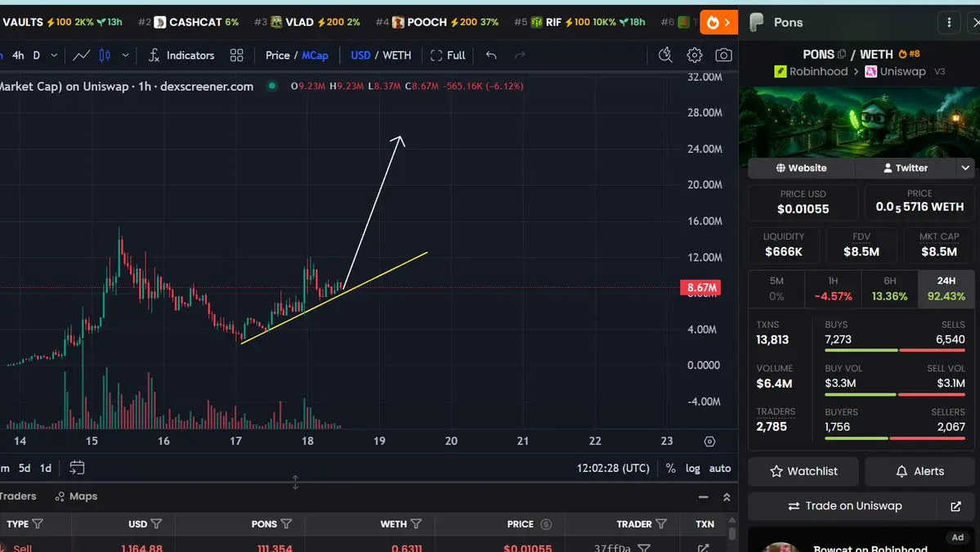Toggle PRICE column currency icon

click(x=546, y=524)
